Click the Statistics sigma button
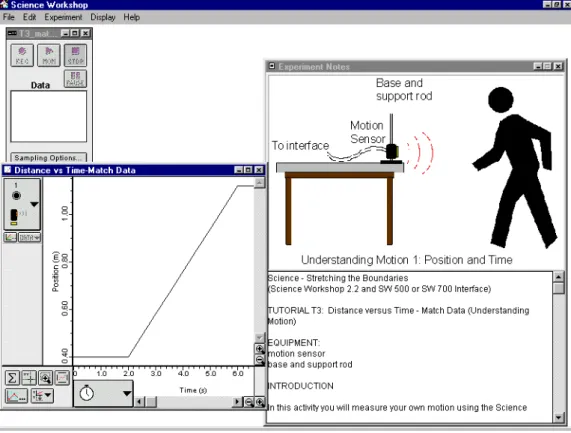The width and height of the screenshot is (571, 433). click(12, 378)
